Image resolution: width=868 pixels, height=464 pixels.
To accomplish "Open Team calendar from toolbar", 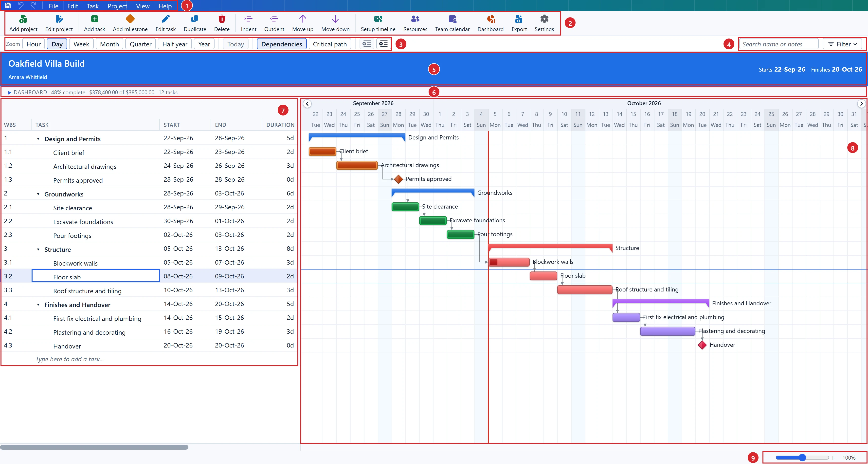I will coord(452,19).
